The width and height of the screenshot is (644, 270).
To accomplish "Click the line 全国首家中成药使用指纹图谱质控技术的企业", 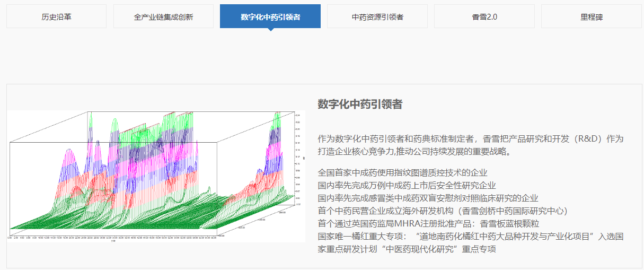I will pyautogui.click(x=402, y=173).
